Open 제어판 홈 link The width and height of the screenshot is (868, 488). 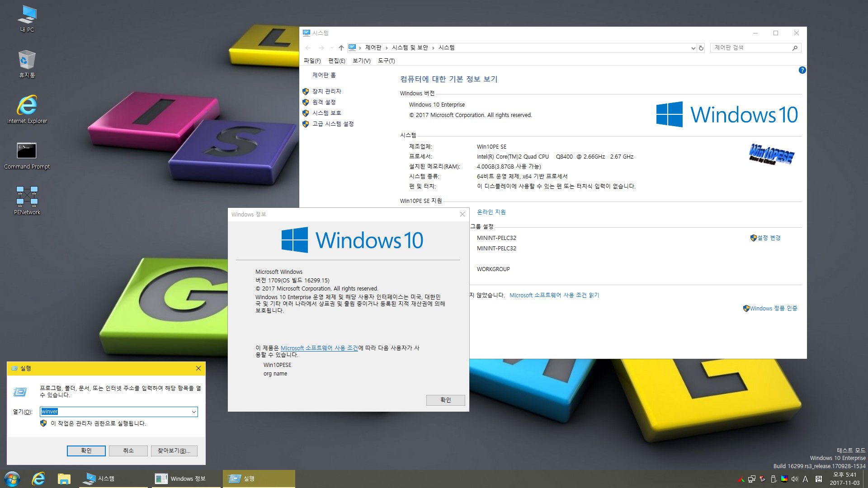pyautogui.click(x=324, y=75)
